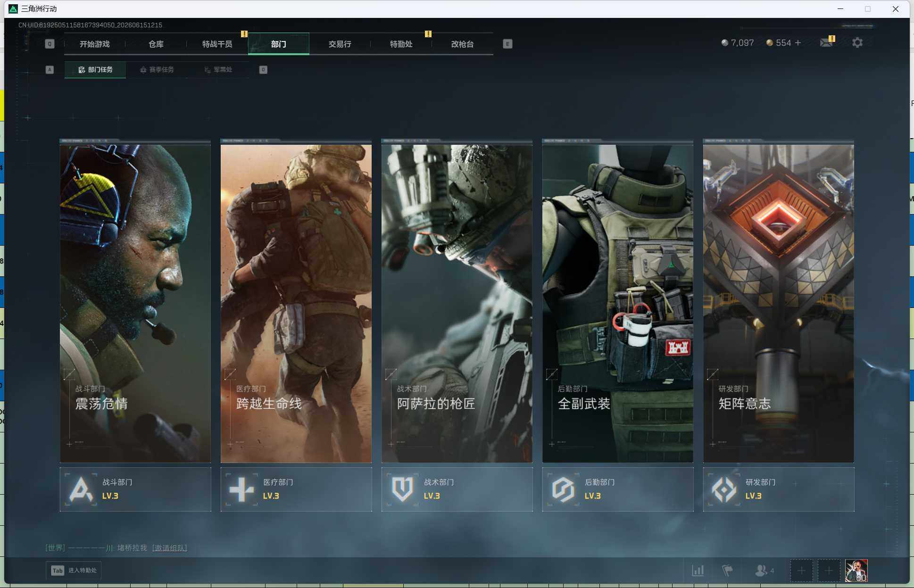Click the expand icon on 全副武装 card

[552, 374]
